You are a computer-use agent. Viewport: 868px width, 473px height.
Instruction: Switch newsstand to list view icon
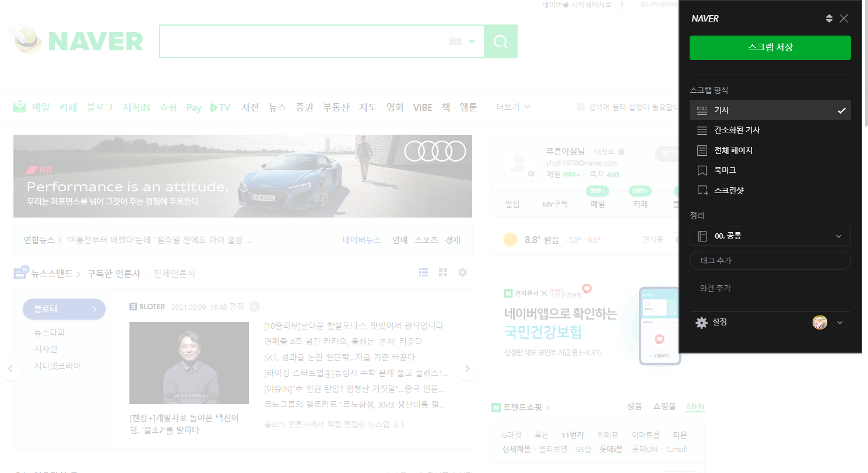coord(424,272)
